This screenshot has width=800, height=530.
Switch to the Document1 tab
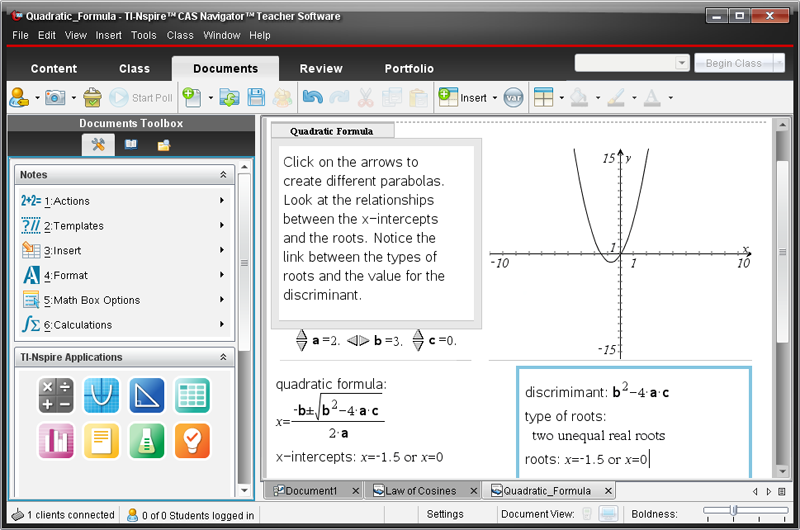click(x=311, y=491)
